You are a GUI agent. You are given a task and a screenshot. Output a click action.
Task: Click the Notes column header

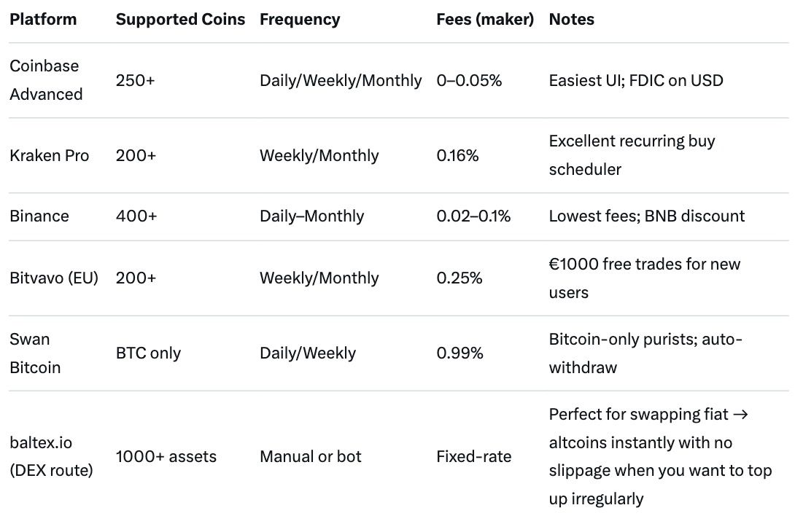[571, 20]
